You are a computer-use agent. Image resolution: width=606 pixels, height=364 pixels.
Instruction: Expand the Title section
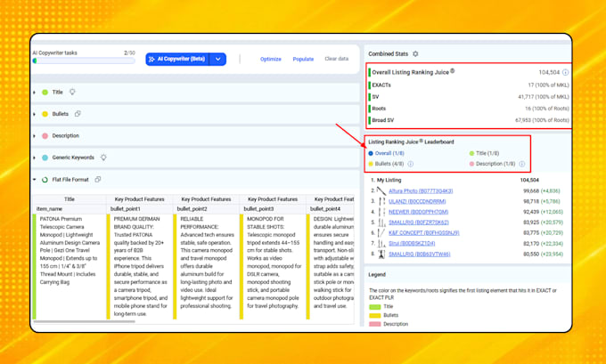pos(35,93)
